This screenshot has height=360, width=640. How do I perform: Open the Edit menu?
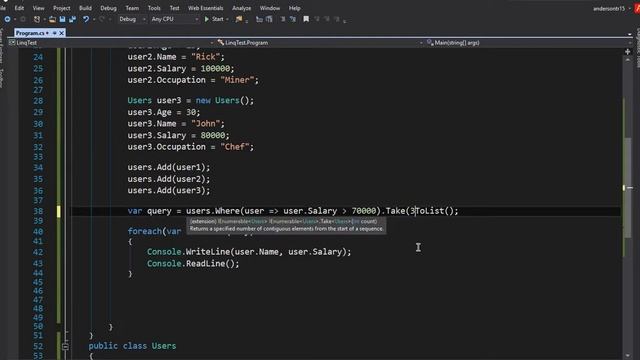(x=19, y=8)
